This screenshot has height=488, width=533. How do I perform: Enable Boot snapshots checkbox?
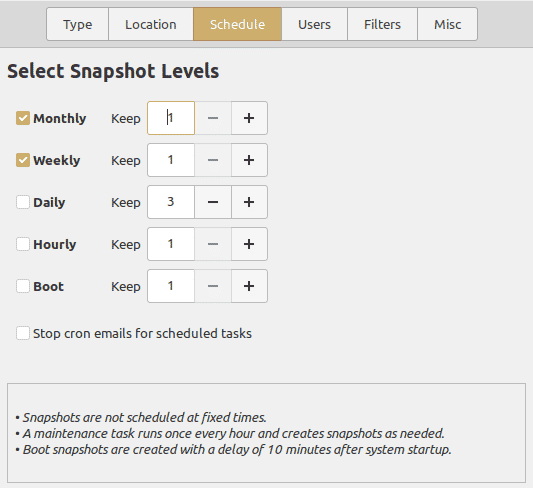[23, 286]
